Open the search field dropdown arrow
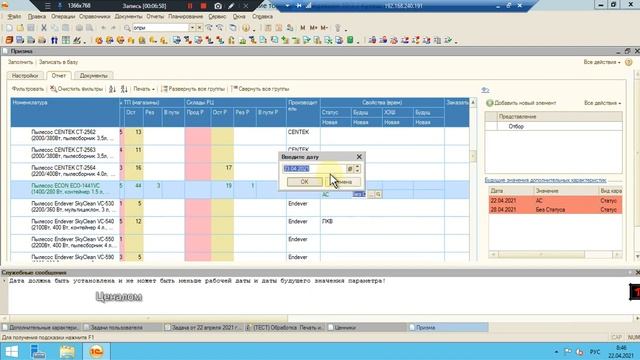This screenshot has width=640, height=360. click(x=191, y=28)
